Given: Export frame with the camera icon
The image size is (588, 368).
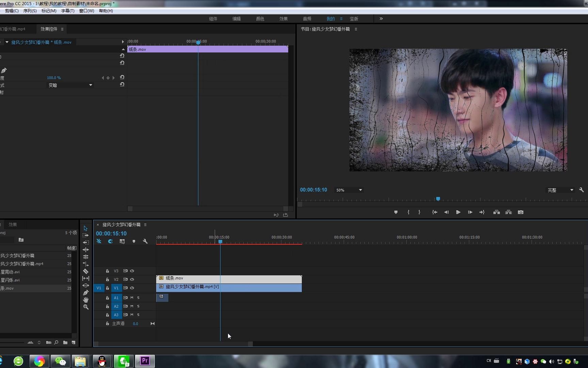Looking at the screenshot, I should coord(521,212).
